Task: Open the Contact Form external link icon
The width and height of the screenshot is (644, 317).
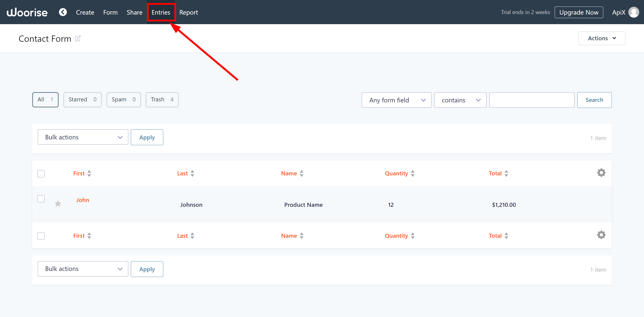Action: (78, 38)
